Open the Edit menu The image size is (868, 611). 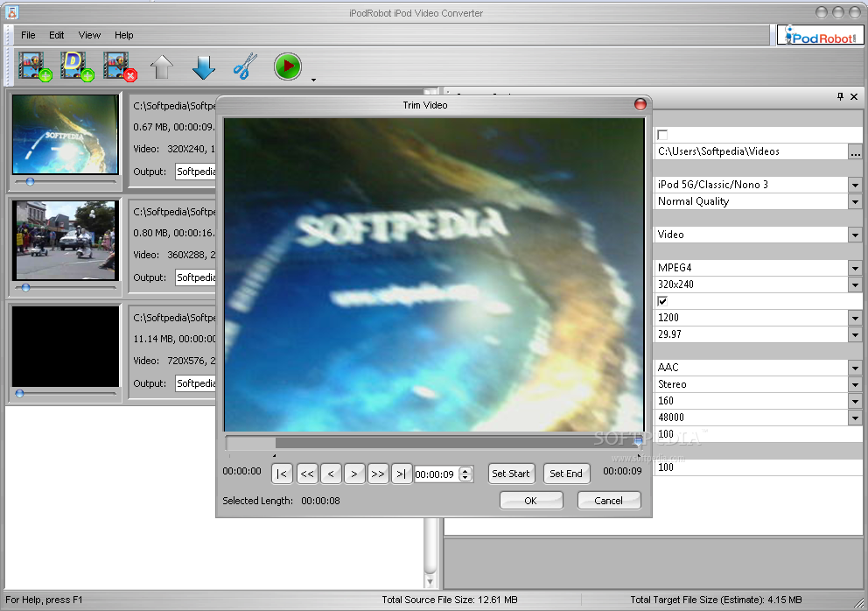(57, 35)
